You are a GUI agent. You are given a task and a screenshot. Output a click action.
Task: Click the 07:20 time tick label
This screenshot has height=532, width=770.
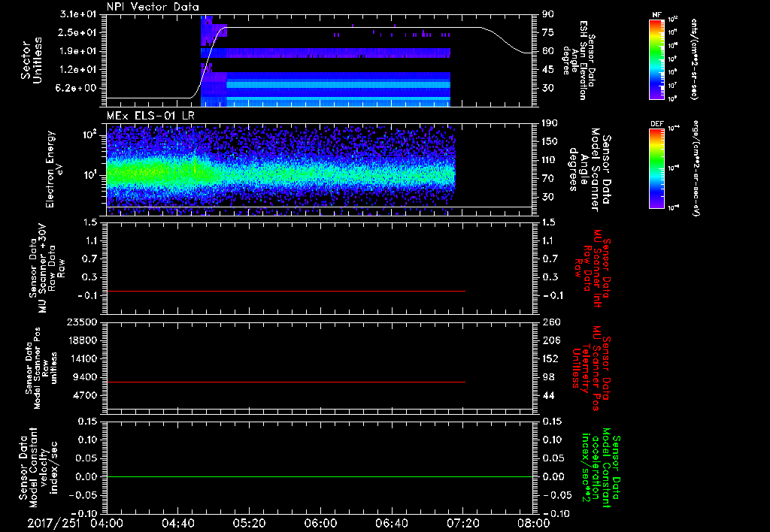click(462, 523)
